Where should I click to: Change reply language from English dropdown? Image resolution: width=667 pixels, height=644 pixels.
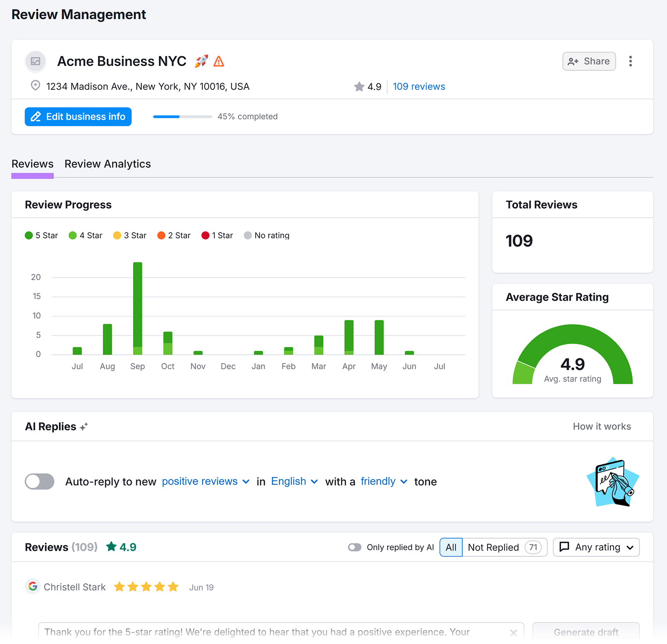294,482
